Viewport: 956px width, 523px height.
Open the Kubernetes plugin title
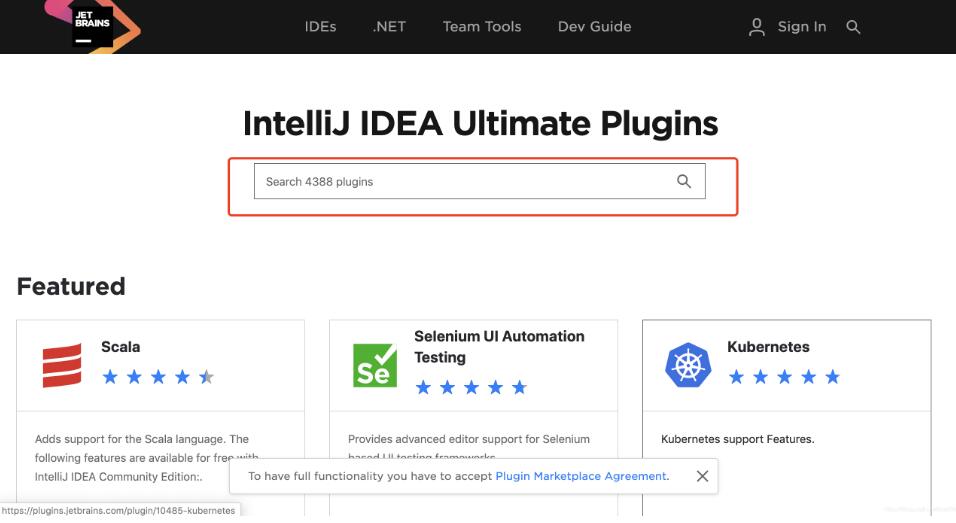tap(768, 347)
